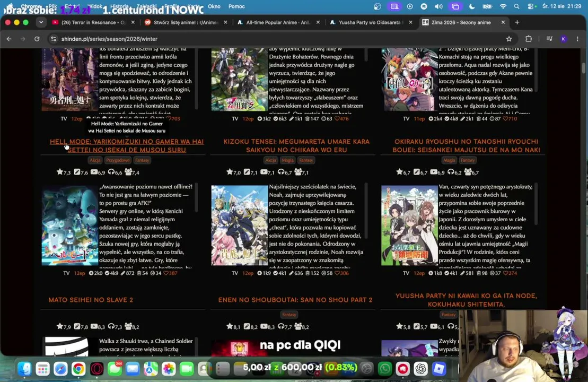Screen dimensions: 588x382
Task: Open ChatGPT from the dock
Action: pyautogui.click(x=421, y=369)
